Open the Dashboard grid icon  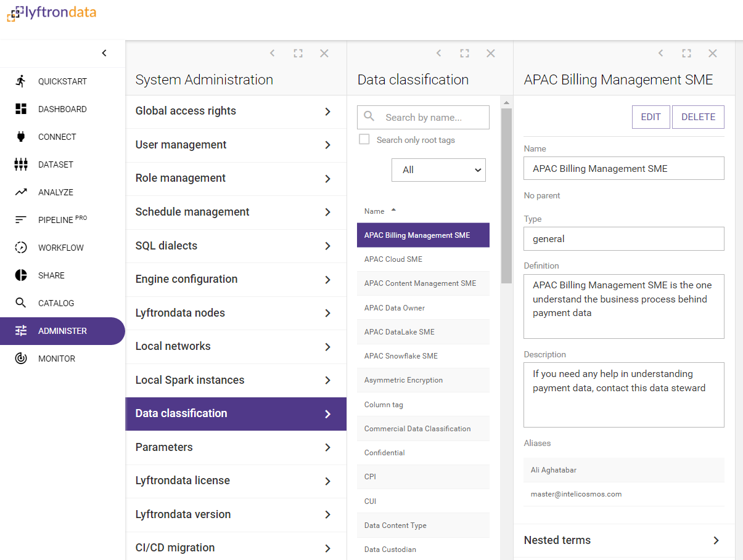click(x=21, y=109)
